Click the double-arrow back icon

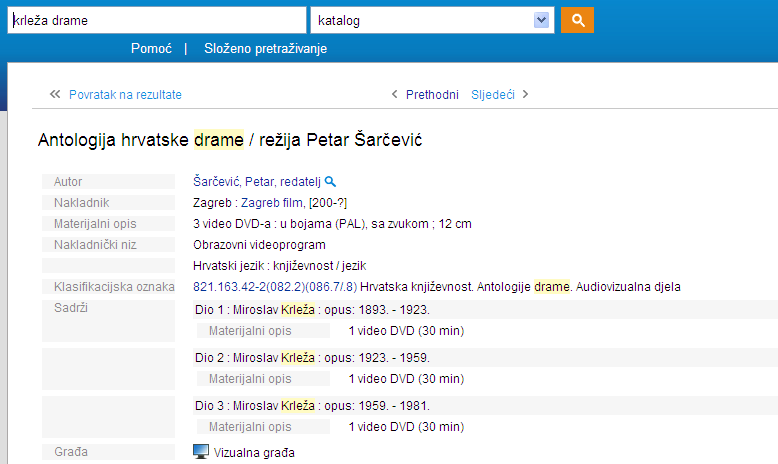pyautogui.click(x=55, y=94)
